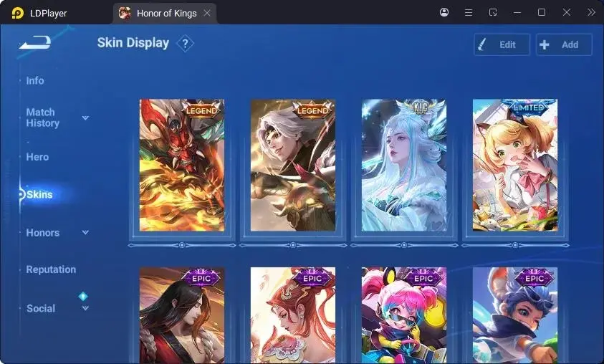Screen dimensions: 604x364
Task: Select the red demon Legend skin card
Action: (182, 166)
